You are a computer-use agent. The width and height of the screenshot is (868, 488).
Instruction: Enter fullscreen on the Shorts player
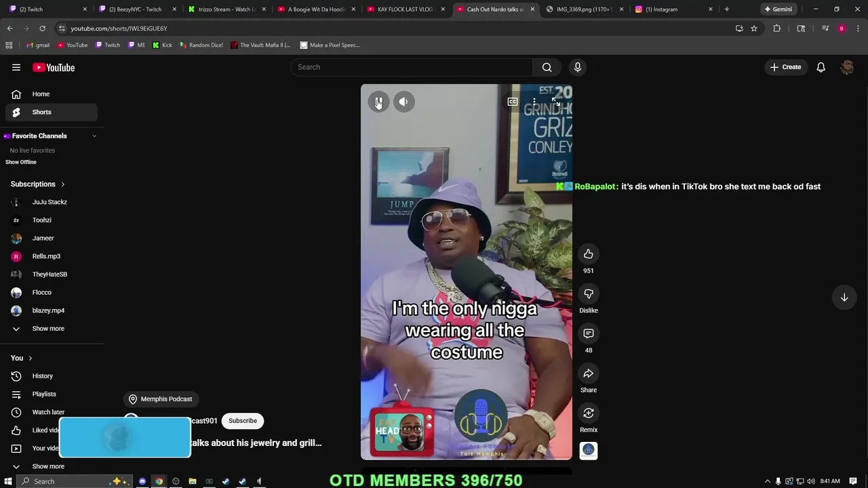coord(555,102)
